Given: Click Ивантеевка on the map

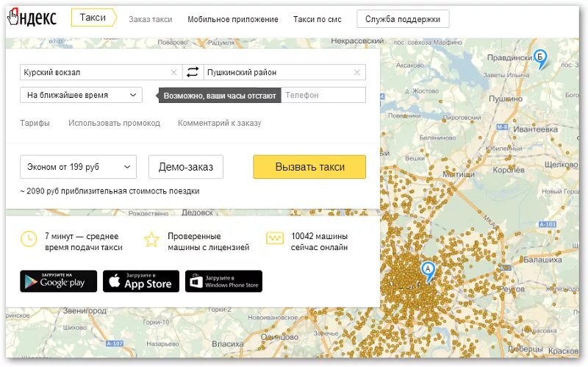Looking at the screenshot, I should (535, 129).
